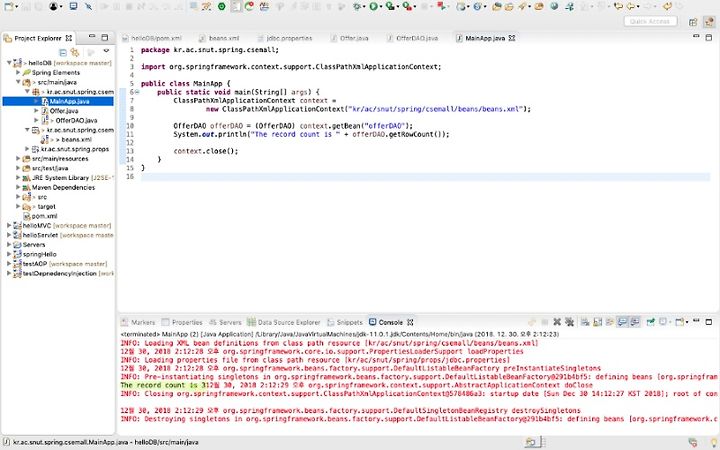Click the New wizard toolbar icon
Screen dimensions: 720x450
click(8, 6)
